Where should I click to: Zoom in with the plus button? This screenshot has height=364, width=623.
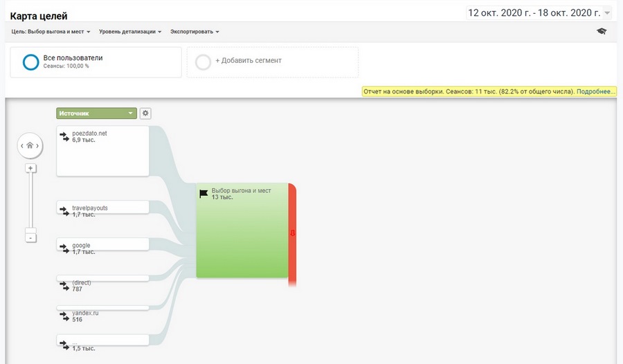coord(30,168)
